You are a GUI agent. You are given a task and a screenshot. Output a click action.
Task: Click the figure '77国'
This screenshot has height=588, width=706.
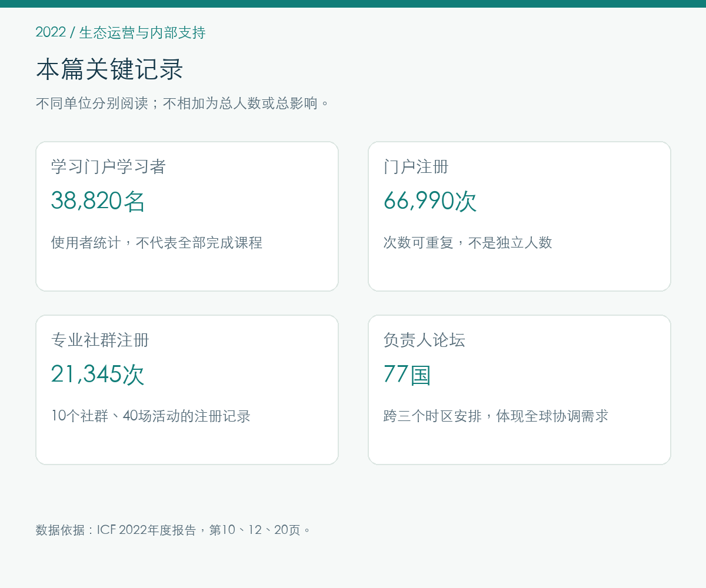tap(407, 375)
